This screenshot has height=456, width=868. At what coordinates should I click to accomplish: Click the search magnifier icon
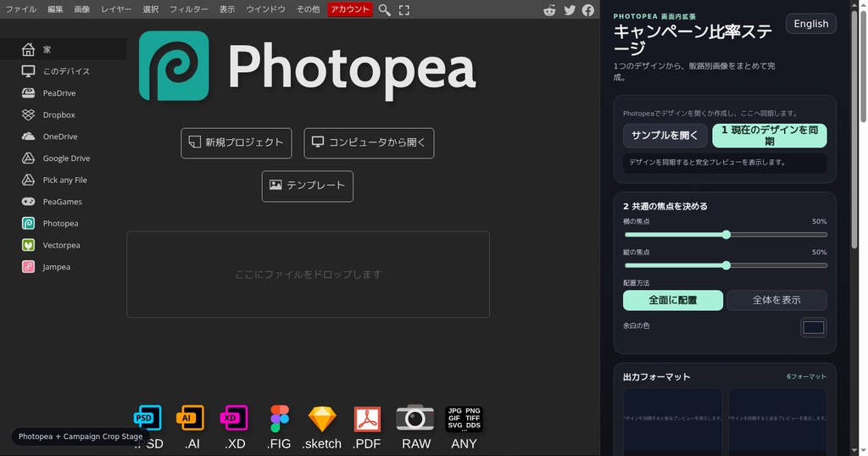coord(385,10)
